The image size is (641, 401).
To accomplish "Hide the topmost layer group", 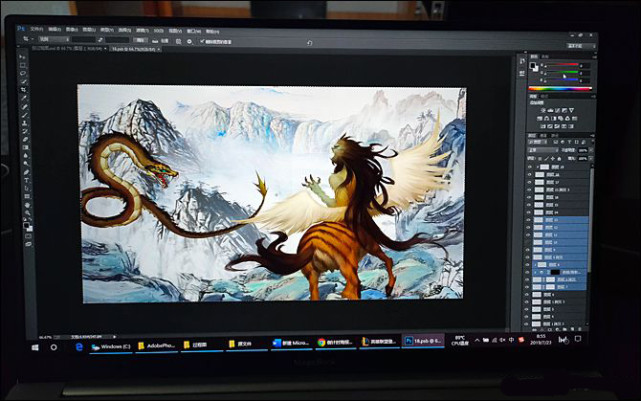I will [529, 167].
